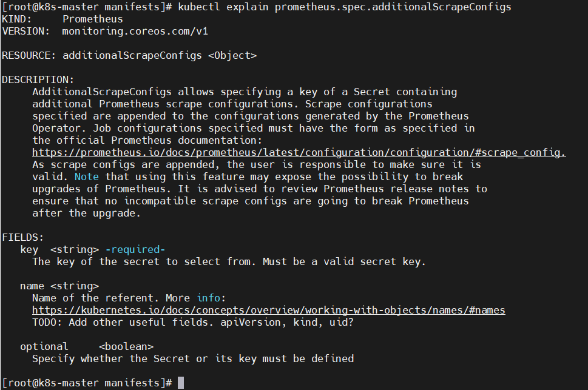Click the 'DESCRIPTION:' heading
This screenshot has width=588, height=390.
point(38,80)
